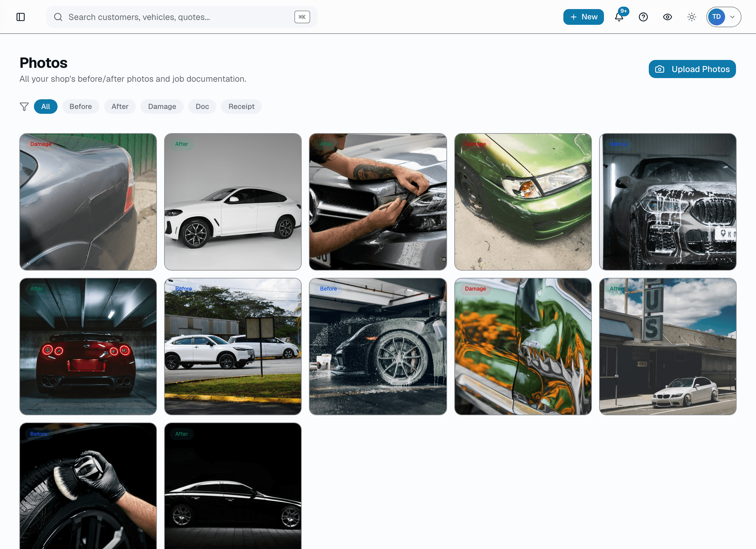Open the help question mark icon

coord(643,17)
